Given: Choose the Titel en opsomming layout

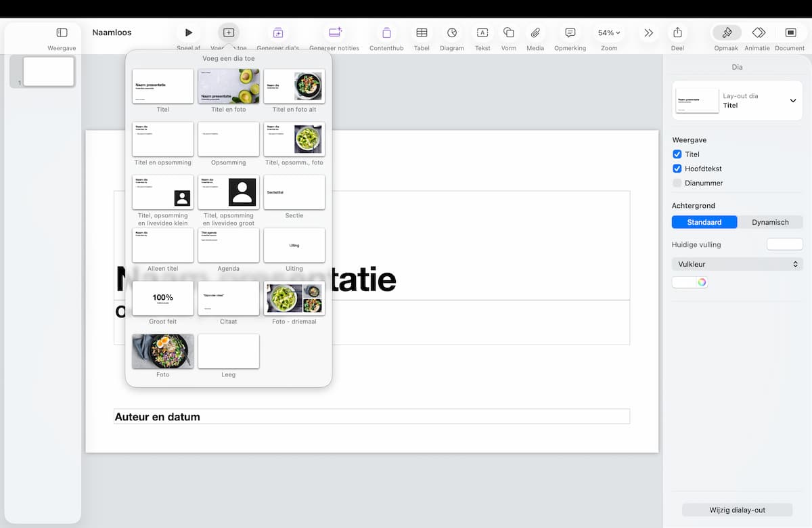Looking at the screenshot, I should [163, 139].
